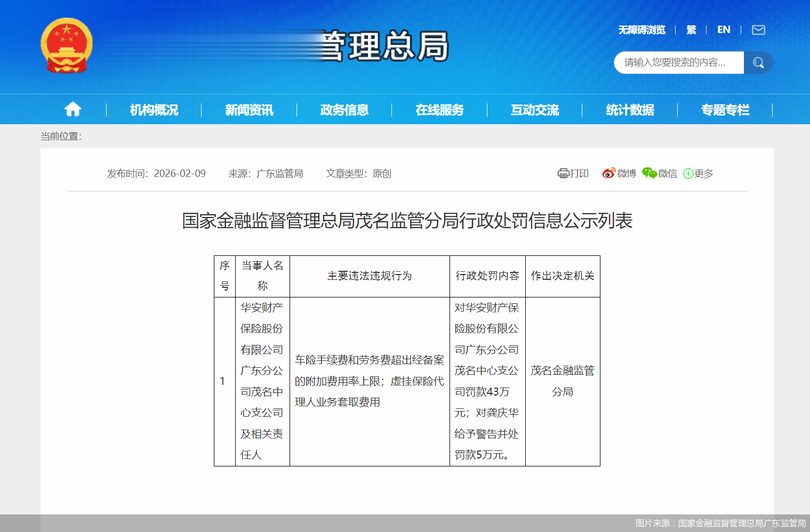Image resolution: width=810 pixels, height=532 pixels.
Task: Click the search magnifier button
Action: [x=758, y=63]
